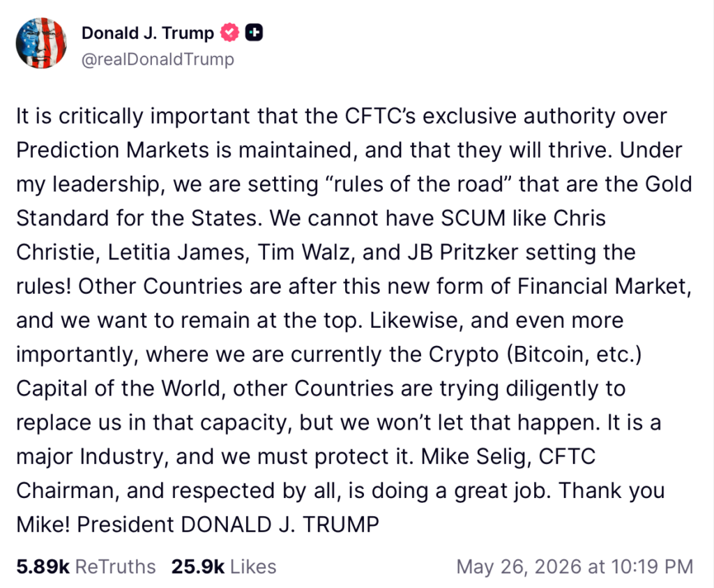Open the Donald J. Trump display name
Screen dimensions: 714x588
pos(148,33)
